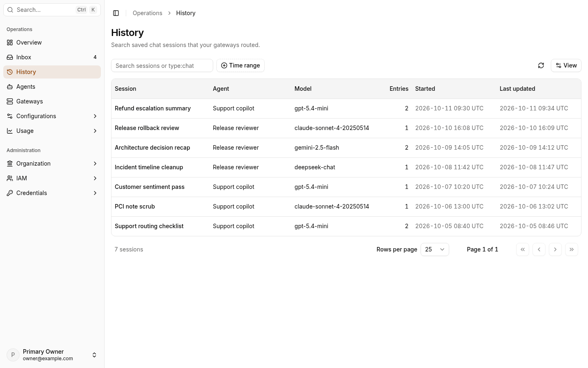Viewport: 588px width, 368px height.
Task: Navigate to Agents page
Action: 52,87
